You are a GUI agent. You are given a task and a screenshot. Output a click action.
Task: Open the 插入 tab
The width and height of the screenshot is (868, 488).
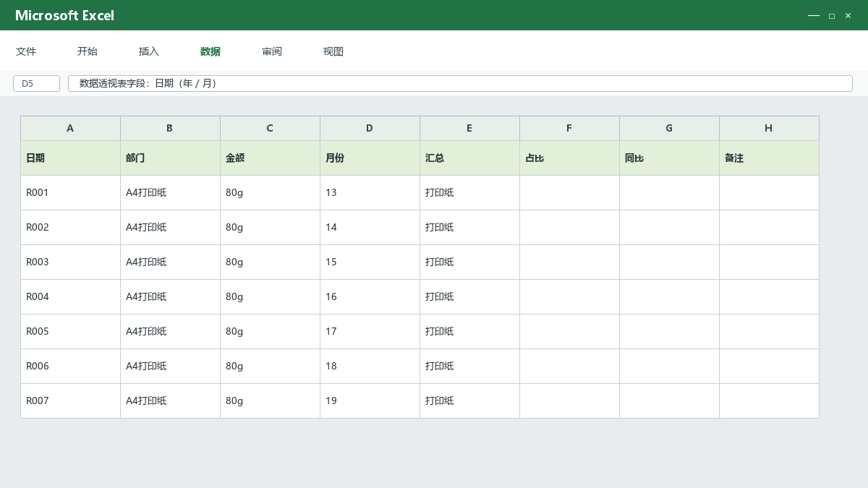(149, 51)
